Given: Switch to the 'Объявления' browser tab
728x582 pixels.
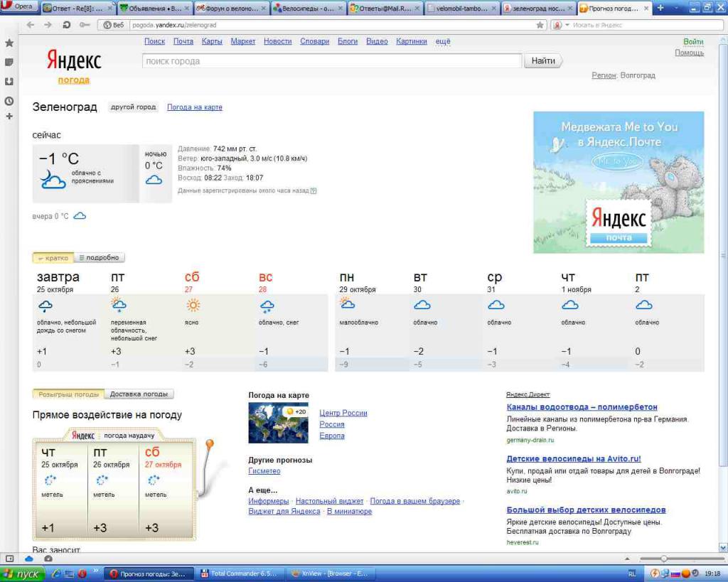Looking at the screenshot, I should point(154,9).
